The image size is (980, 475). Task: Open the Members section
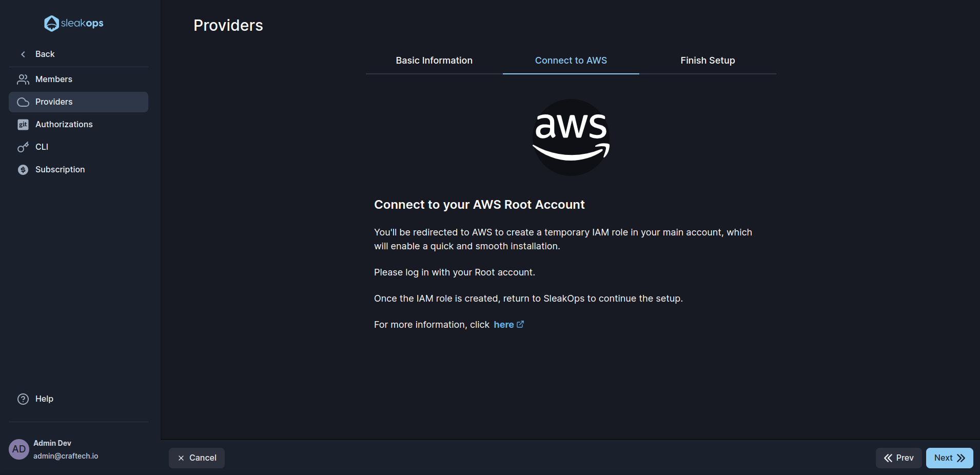(79, 80)
